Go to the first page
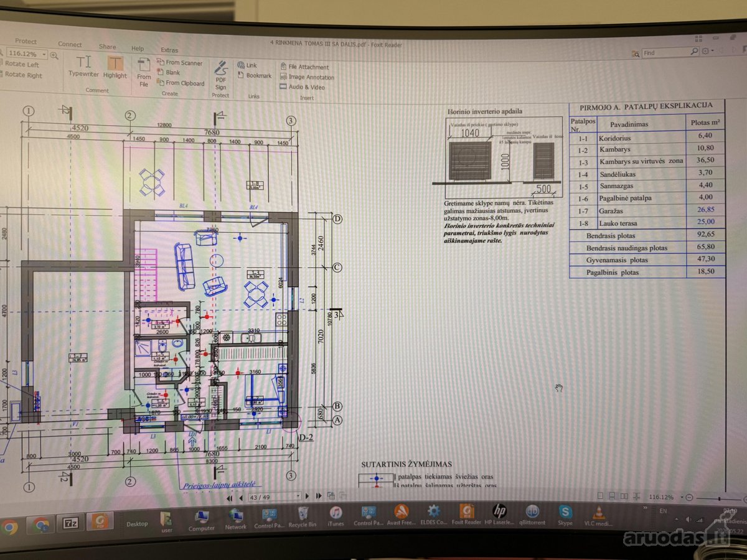 pos(230,498)
